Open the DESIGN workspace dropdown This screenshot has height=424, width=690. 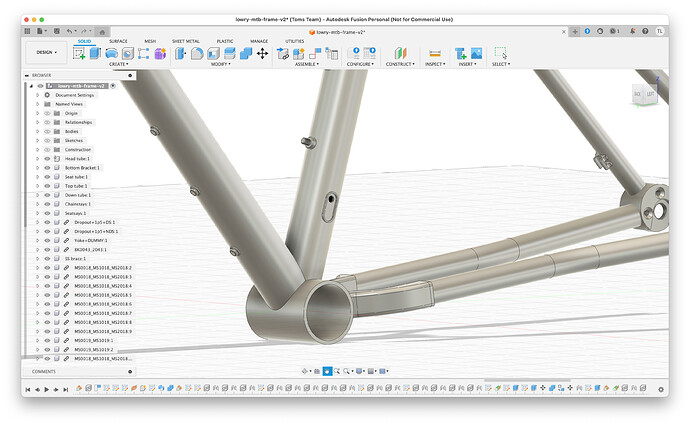pyautogui.click(x=47, y=53)
